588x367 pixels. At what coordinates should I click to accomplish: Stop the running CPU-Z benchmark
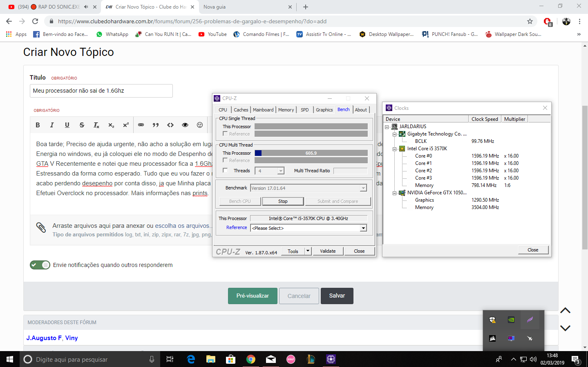tap(283, 201)
